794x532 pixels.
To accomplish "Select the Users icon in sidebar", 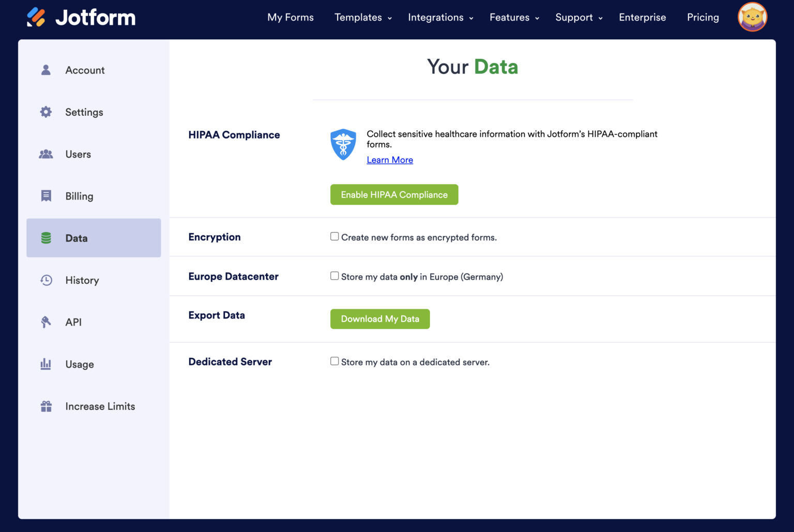I will click(46, 154).
